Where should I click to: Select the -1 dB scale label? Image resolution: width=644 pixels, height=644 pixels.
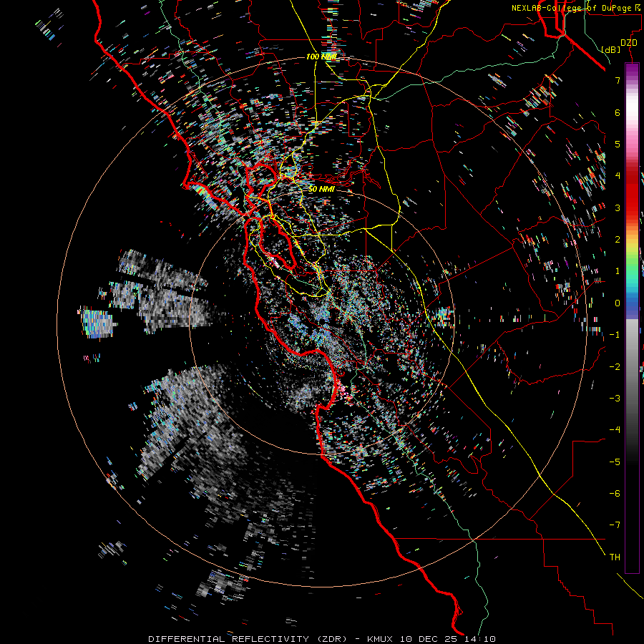(615, 335)
